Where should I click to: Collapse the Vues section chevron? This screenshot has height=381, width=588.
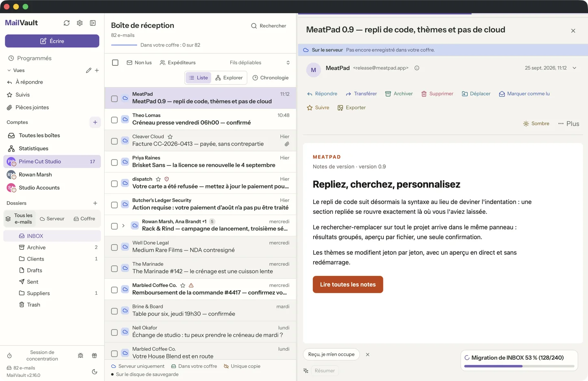[9, 70]
